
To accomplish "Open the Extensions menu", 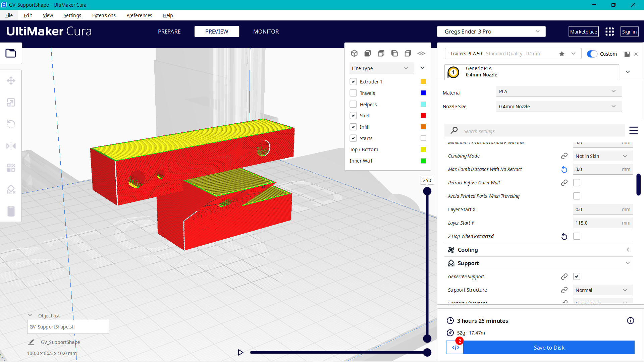I will 104,15.
